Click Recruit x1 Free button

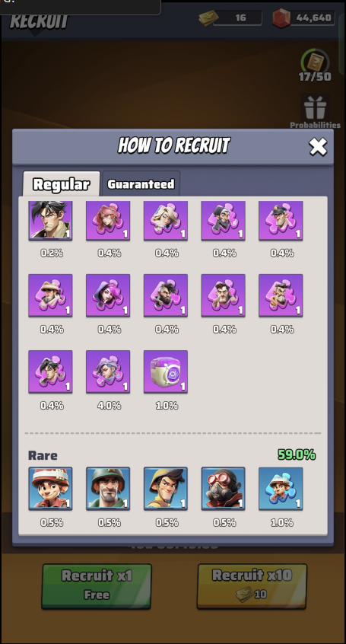(x=97, y=586)
